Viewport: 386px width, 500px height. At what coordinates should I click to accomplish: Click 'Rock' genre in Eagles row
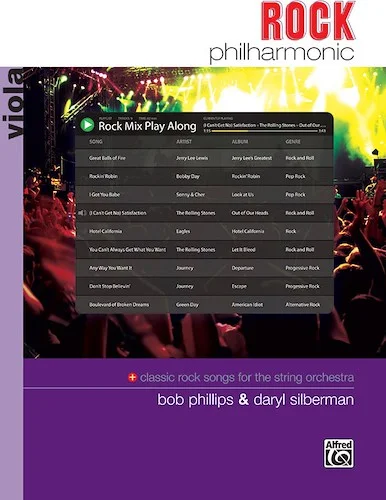click(x=290, y=231)
